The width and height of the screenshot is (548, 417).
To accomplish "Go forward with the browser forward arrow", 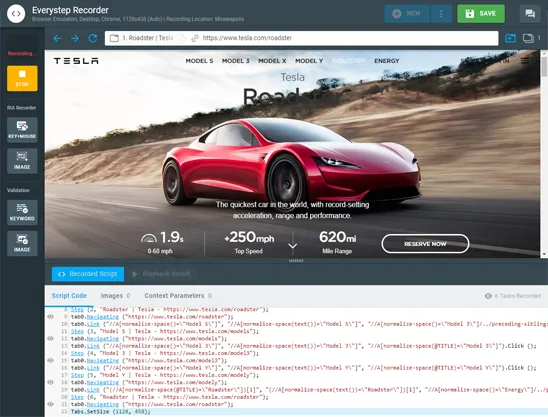I will click(x=75, y=38).
